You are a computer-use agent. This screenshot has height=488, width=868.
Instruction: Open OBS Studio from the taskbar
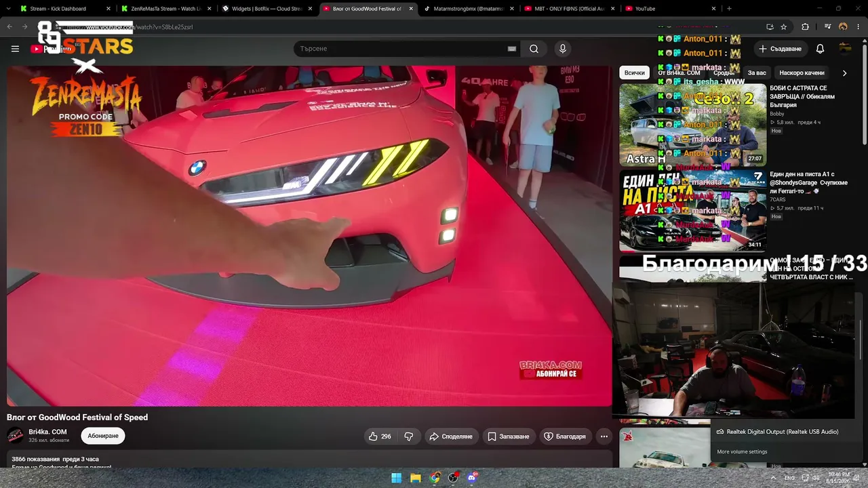point(454,478)
